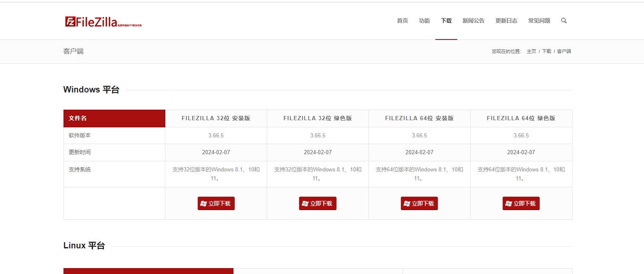Click the 更新时间 row label
This screenshot has width=644, height=274.
click(x=80, y=153)
